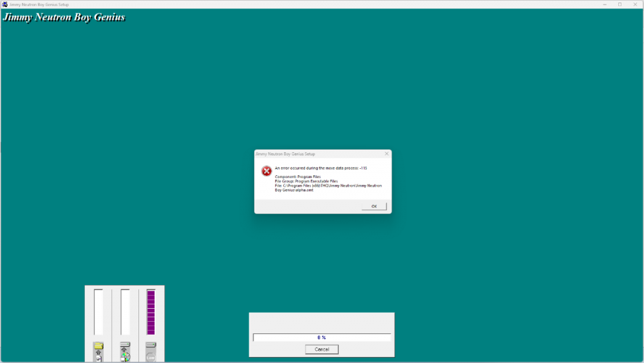Click the low disk space drive icon
Viewport: 644px width, 363px height.
[151, 351]
